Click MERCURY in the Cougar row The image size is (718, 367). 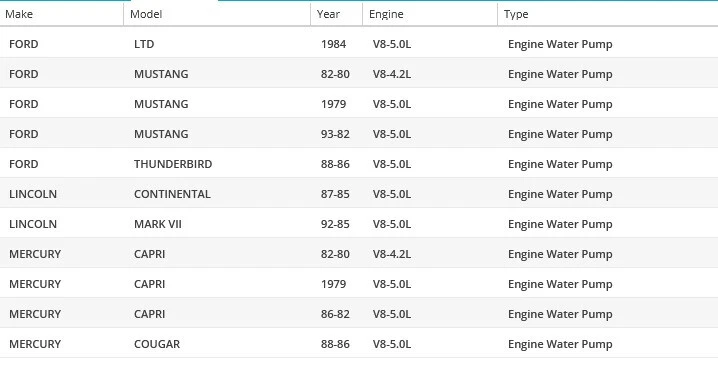click(x=35, y=344)
